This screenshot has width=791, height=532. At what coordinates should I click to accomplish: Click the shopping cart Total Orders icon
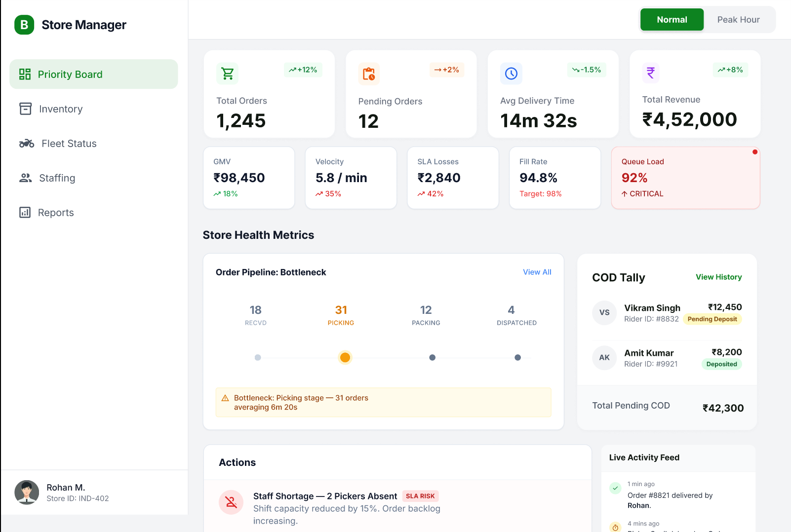[228, 74]
